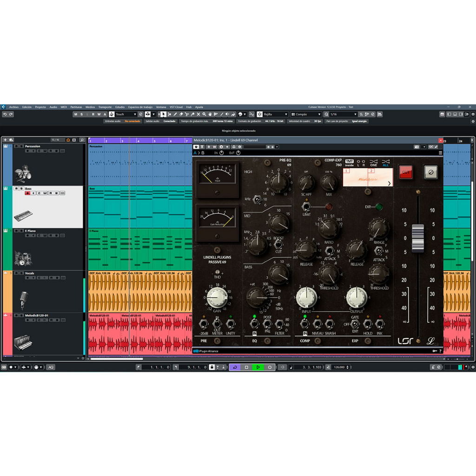476x476 pixels.
Task: Select TMT ALL channel mode
Action: point(385,163)
